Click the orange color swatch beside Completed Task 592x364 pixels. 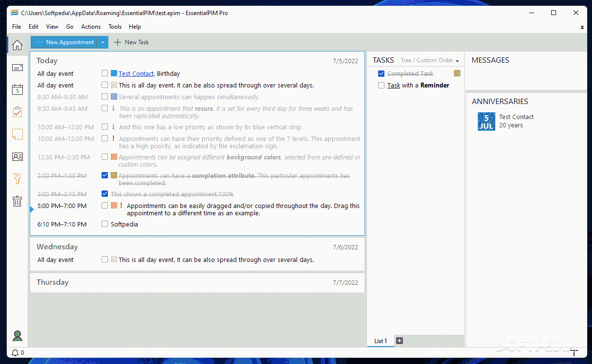coord(456,72)
